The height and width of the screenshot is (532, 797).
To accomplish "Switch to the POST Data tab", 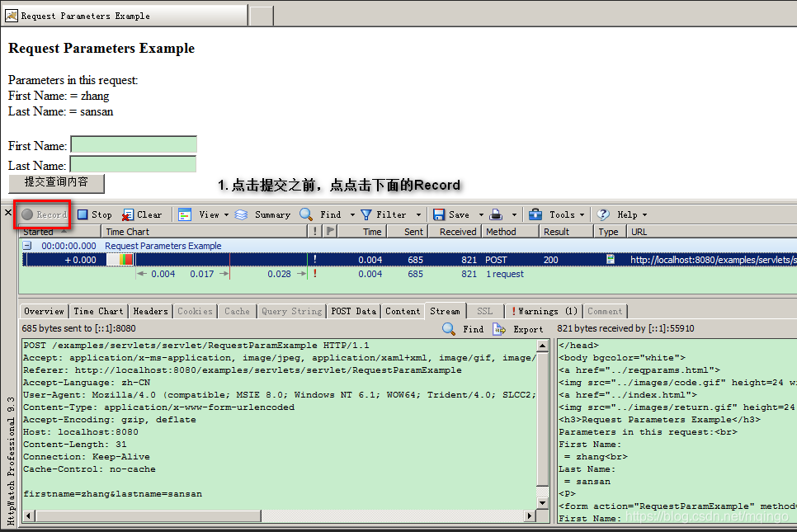I will tap(353, 311).
